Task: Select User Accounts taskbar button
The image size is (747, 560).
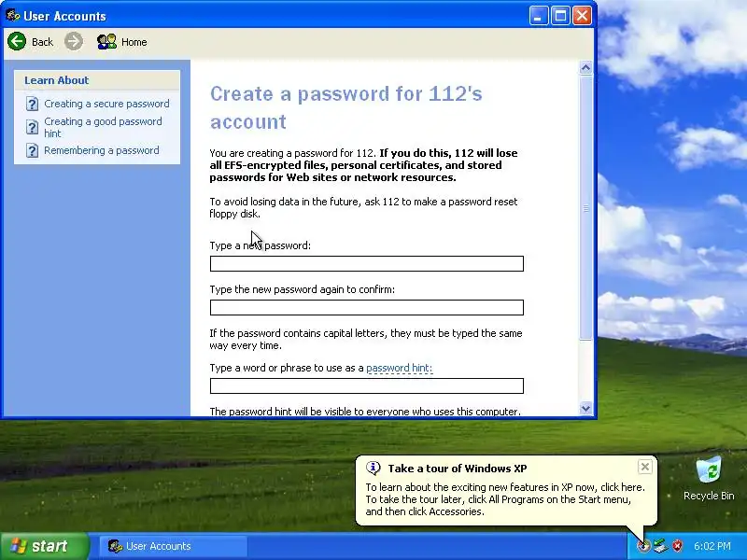Action: (x=174, y=546)
